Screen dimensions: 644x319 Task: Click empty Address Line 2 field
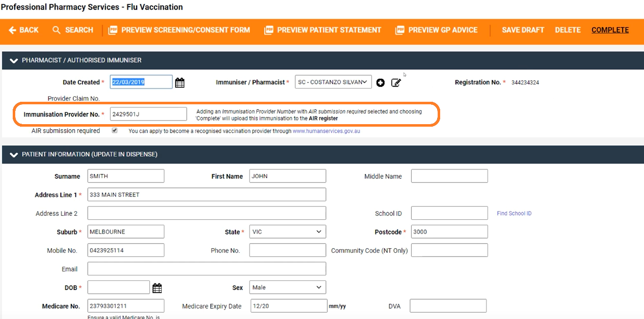206,213
